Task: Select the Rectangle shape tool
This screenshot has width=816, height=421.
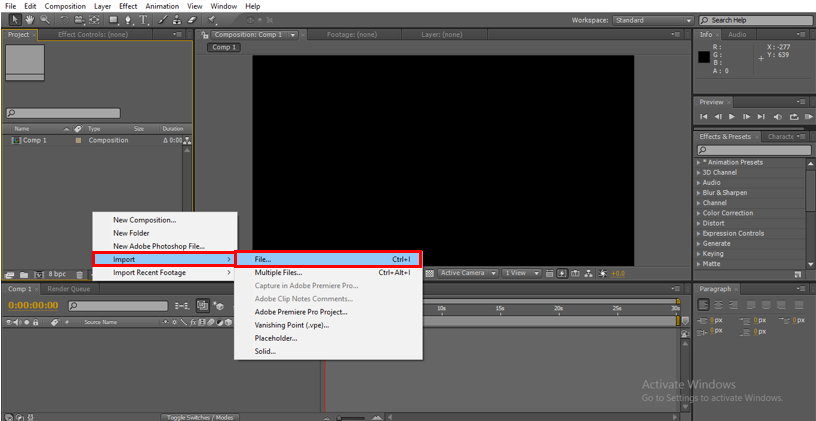Action: click(114, 20)
